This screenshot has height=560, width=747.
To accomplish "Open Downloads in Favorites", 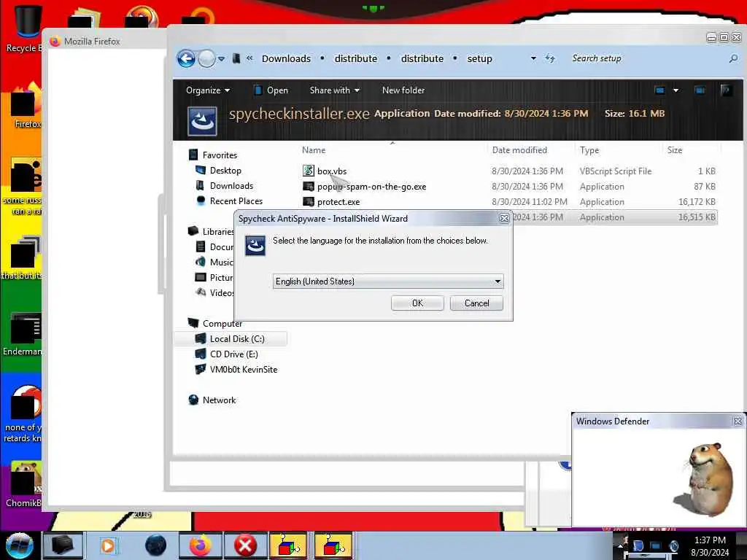I will point(231,185).
